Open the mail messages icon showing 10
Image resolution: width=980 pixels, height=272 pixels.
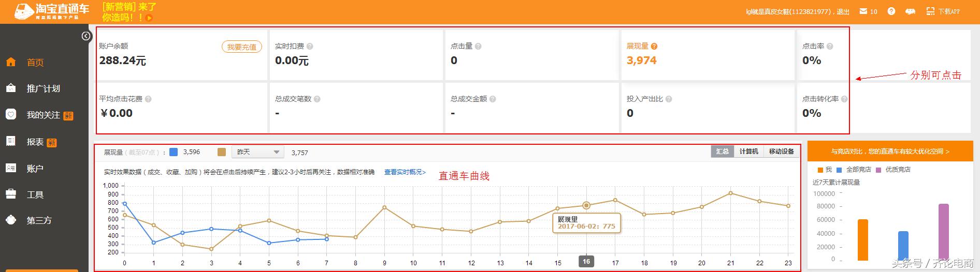pyautogui.click(x=862, y=11)
